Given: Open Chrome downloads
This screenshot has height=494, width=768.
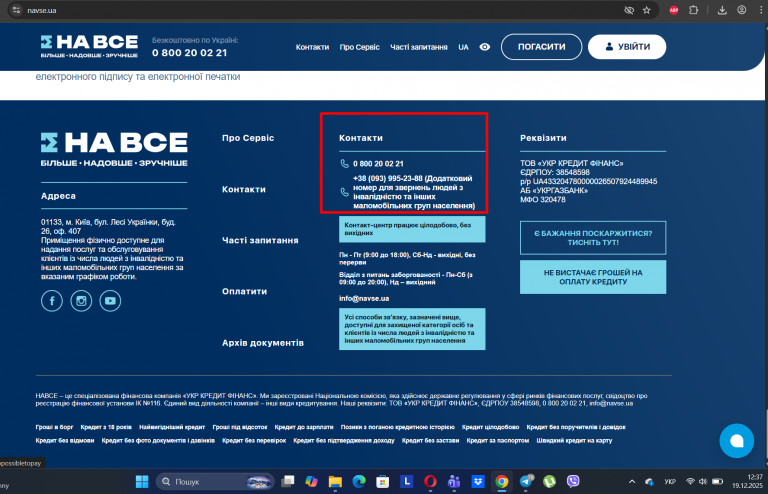Looking at the screenshot, I should pyautogui.click(x=722, y=10).
